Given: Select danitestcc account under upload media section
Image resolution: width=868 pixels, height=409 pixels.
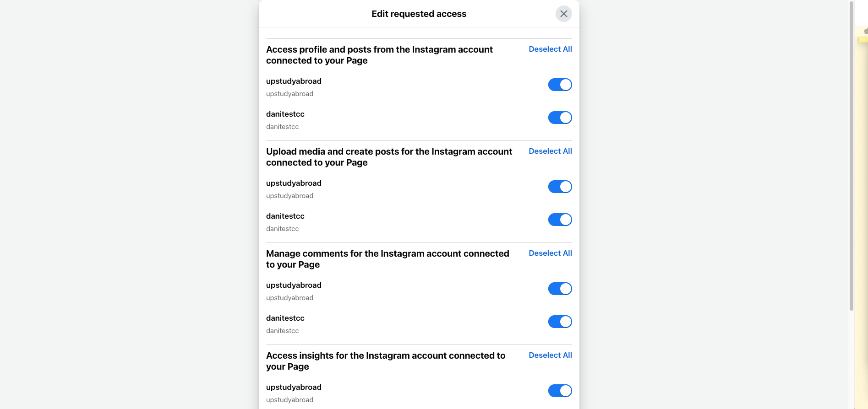Looking at the screenshot, I should click(285, 216).
